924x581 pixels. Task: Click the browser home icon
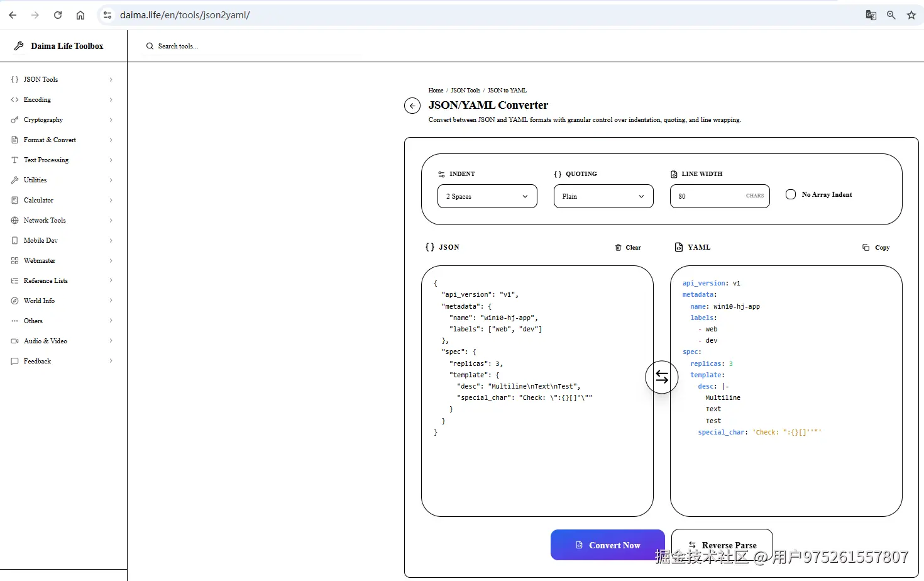80,15
